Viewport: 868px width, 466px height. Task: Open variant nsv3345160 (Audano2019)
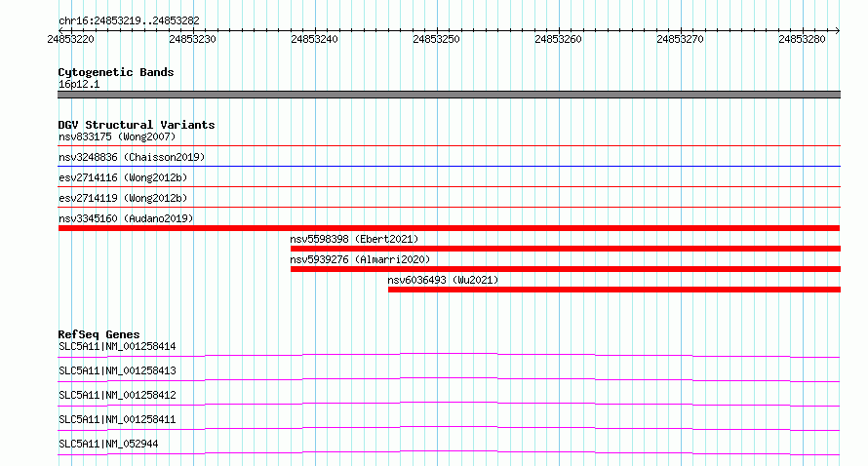(x=126, y=218)
